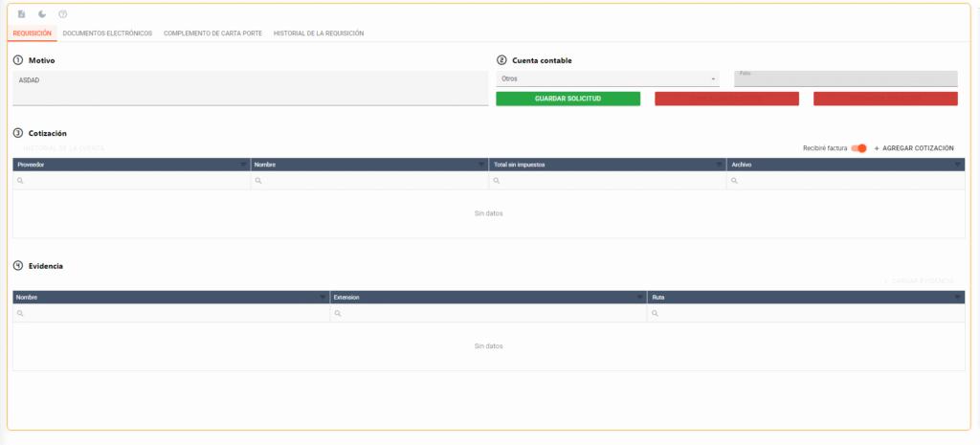
Task: Open filter dropdown on Cotización Nombre column
Action: [481, 165]
